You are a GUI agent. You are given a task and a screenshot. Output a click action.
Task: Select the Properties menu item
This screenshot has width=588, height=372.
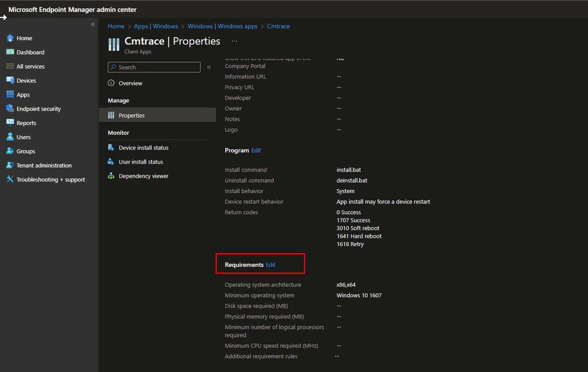(x=158, y=115)
